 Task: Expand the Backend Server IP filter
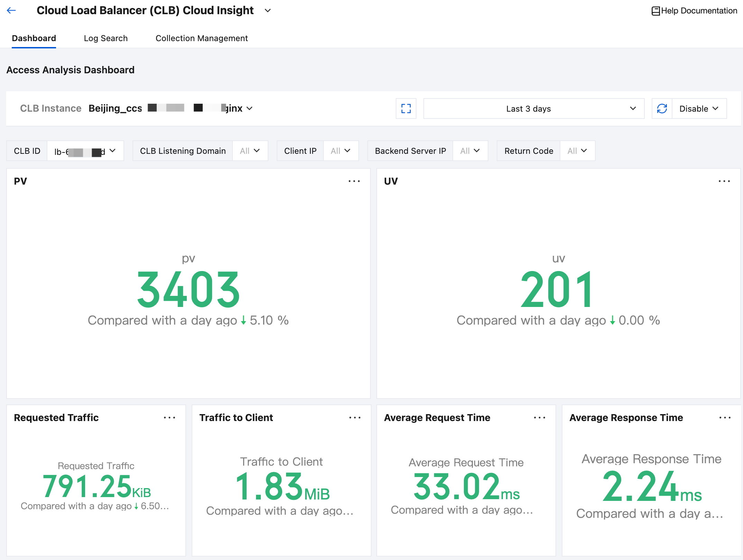(470, 151)
